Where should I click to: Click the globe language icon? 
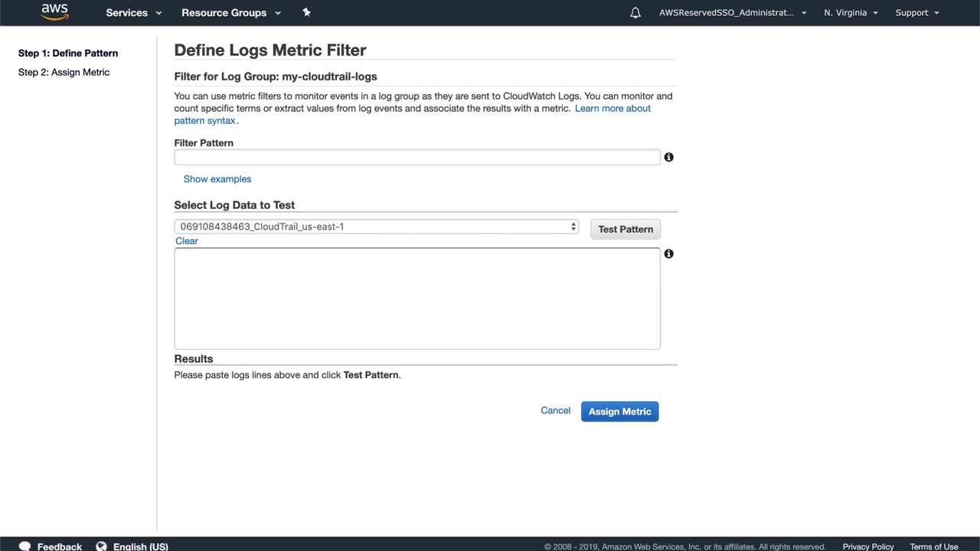(x=101, y=546)
